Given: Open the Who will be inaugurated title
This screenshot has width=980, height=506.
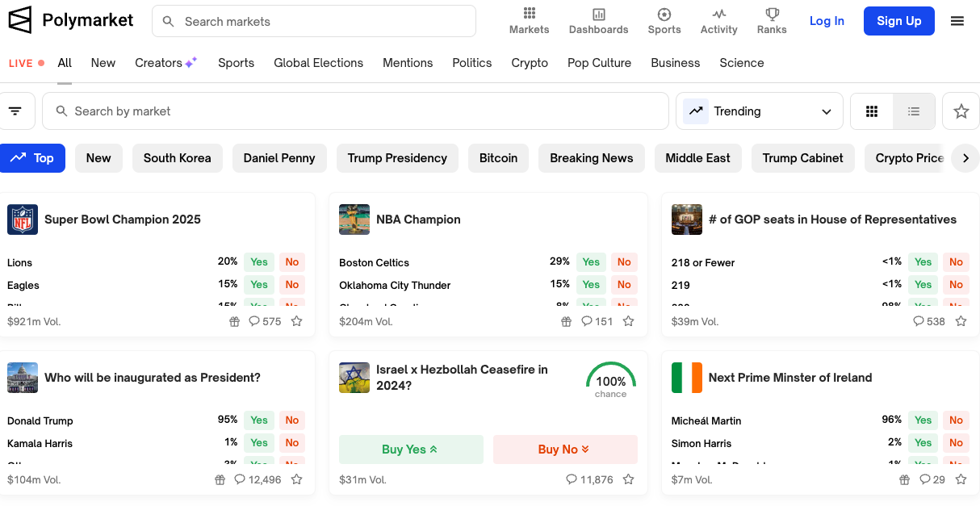Looking at the screenshot, I should pyautogui.click(x=153, y=378).
